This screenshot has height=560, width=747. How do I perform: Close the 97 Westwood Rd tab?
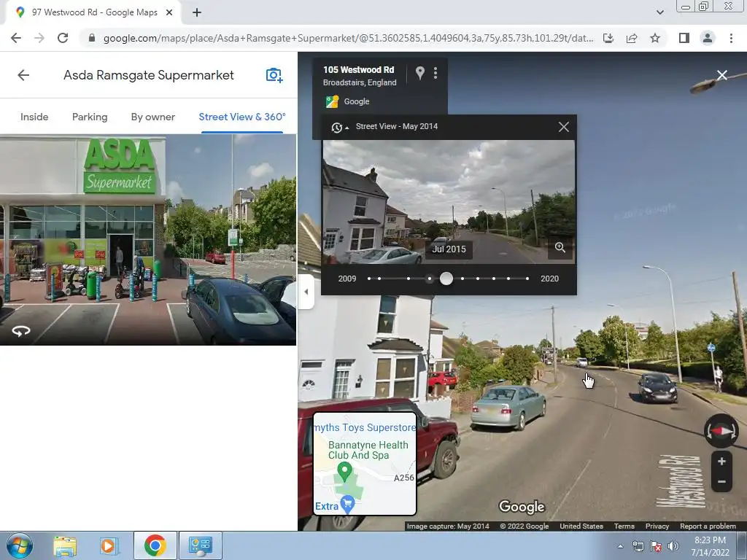pos(169,12)
